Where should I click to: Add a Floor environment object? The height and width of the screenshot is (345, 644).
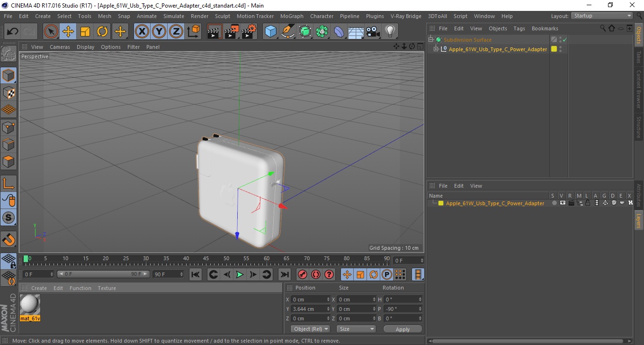click(356, 32)
